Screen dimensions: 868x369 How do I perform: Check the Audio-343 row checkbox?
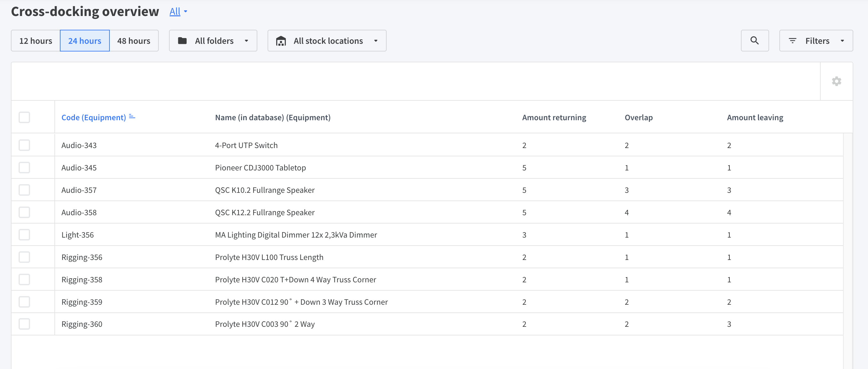24,145
